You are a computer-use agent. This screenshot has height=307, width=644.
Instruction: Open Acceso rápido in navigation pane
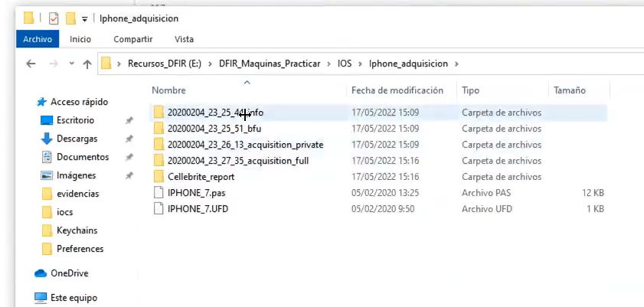point(80,102)
